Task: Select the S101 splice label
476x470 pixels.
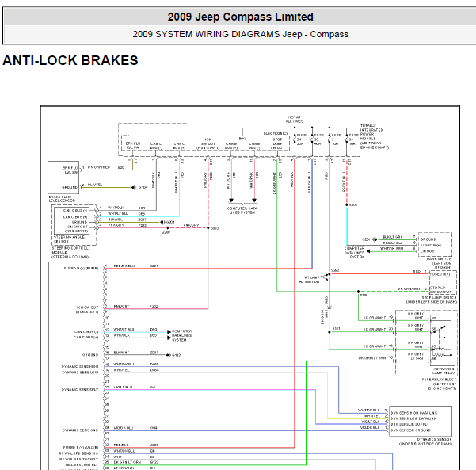Action: (336, 328)
